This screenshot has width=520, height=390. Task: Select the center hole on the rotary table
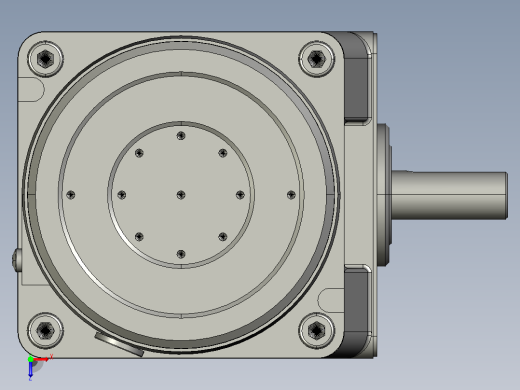[181, 195]
